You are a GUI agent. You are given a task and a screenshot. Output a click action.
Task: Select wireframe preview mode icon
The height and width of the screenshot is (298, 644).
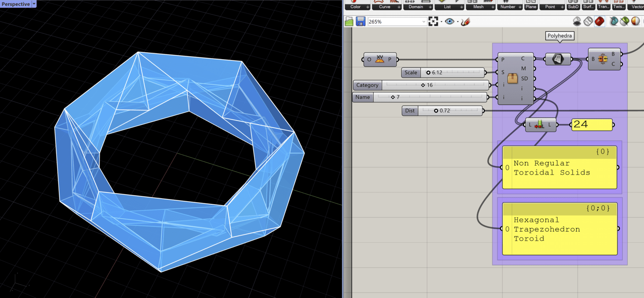[x=588, y=21]
